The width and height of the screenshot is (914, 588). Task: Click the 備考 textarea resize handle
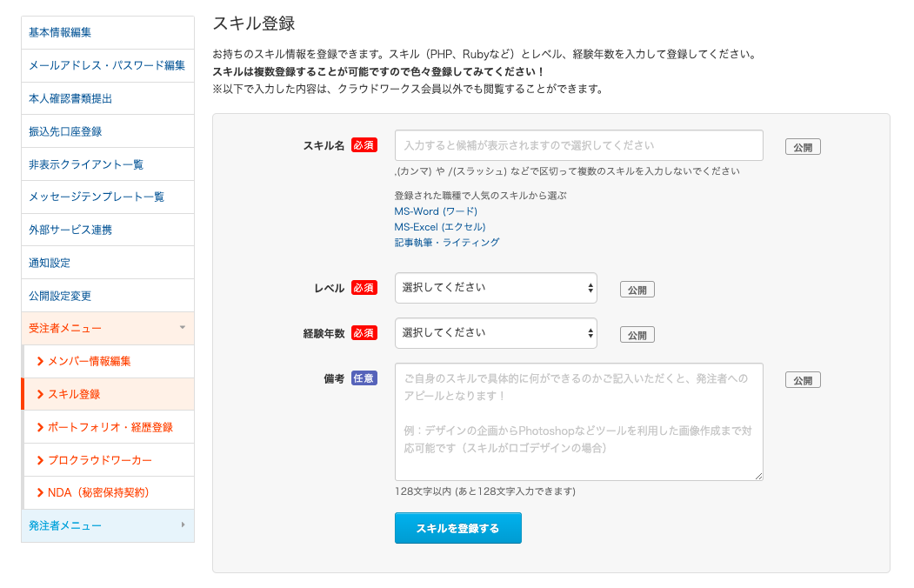click(758, 476)
